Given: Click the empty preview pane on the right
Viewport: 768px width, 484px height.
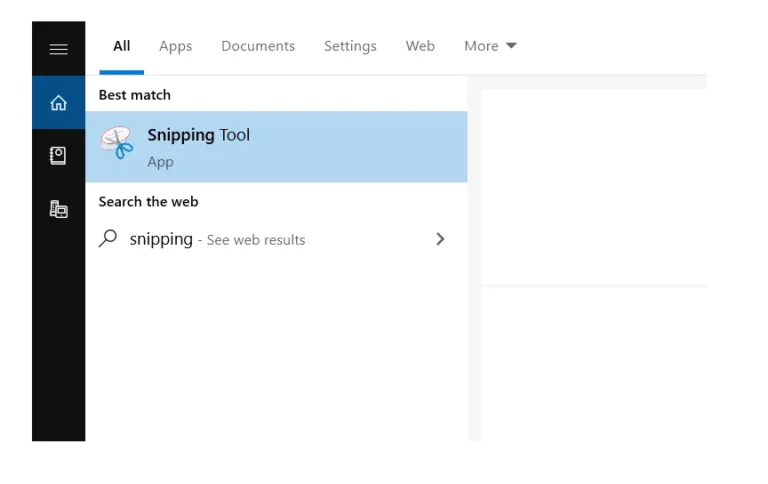Looking at the screenshot, I should coord(594,187).
